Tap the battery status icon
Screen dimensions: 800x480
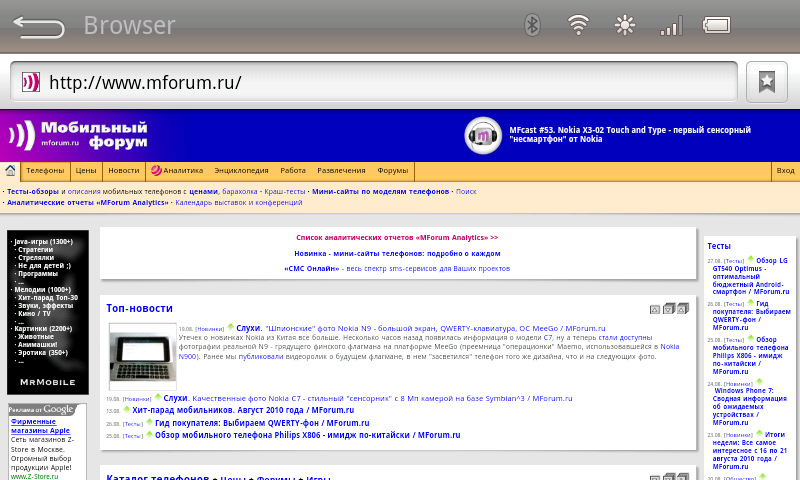pyautogui.click(x=718, y=25)
